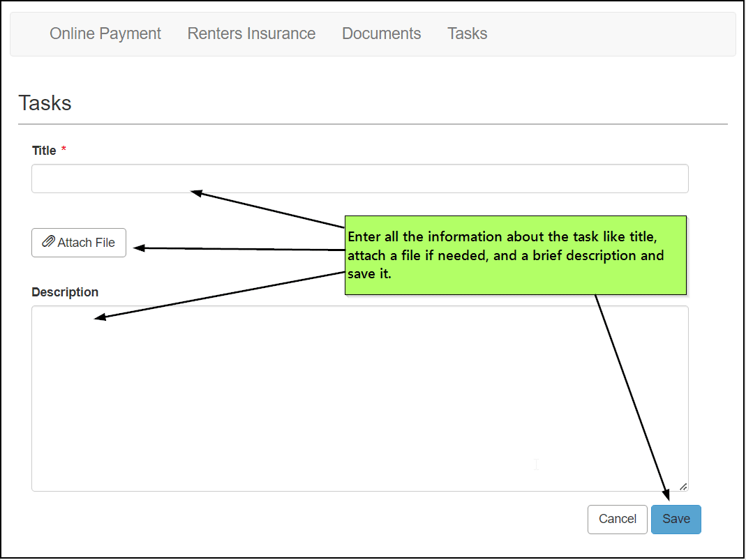Image resolution: width=746 pixels, height=560 pixels.
Task: Click the Title field label
Action: pos(44,151)
